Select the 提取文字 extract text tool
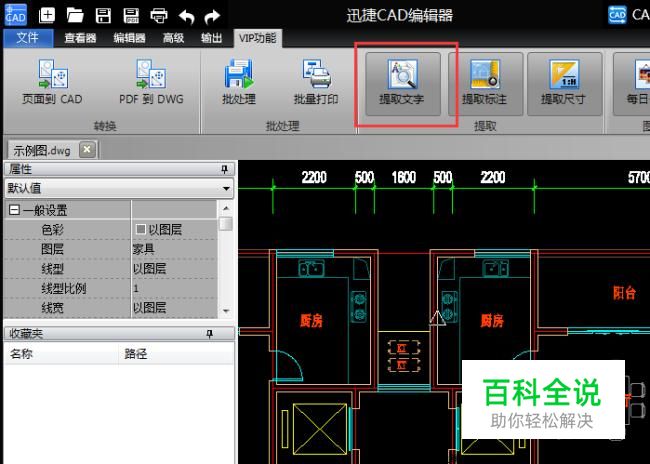This screenshot has height=464, width=650. 403,84
